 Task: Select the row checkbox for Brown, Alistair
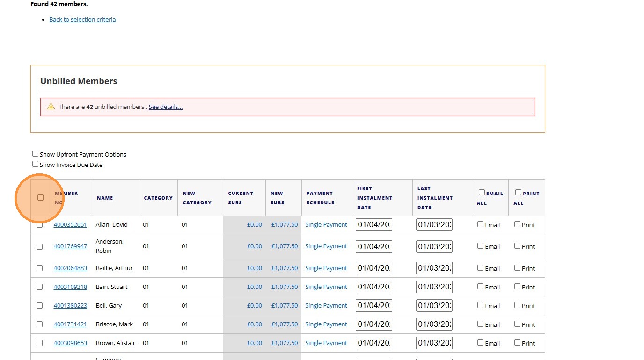pyautogui.click(x=39, y=343)
